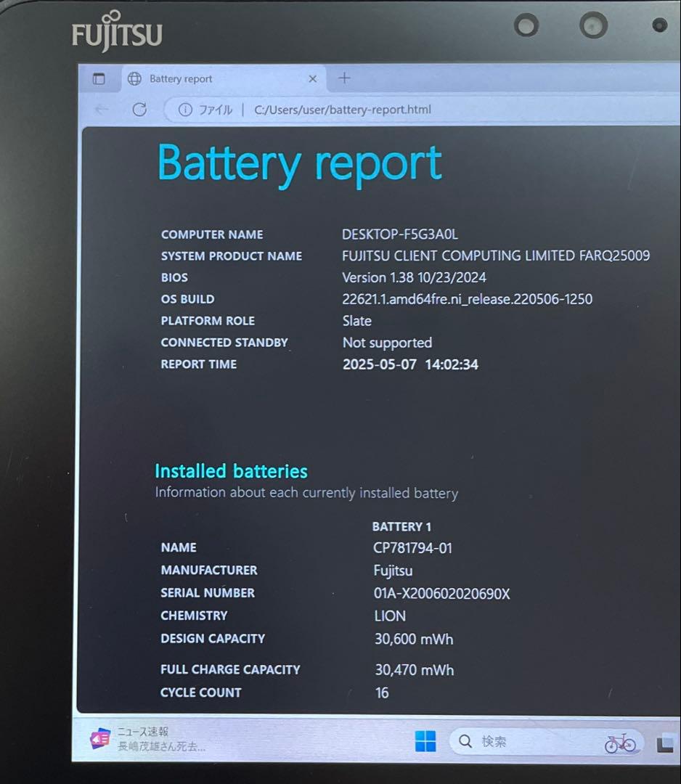Click the CONNECTED STANDBY label
Viewport: 681px width, 784px height.
tap(224, 343)
